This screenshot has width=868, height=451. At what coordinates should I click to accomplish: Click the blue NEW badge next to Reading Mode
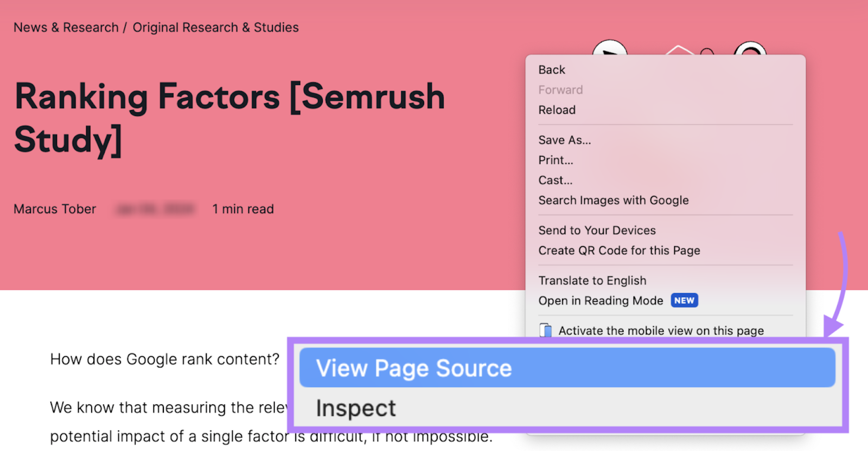pyautogui.click(x=684, y=300)
